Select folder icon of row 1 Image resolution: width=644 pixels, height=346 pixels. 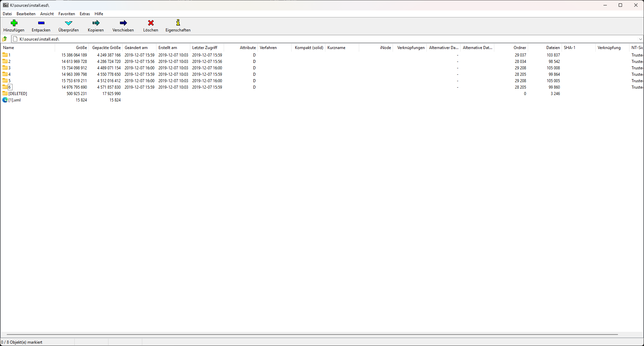(x=5, y=55)
